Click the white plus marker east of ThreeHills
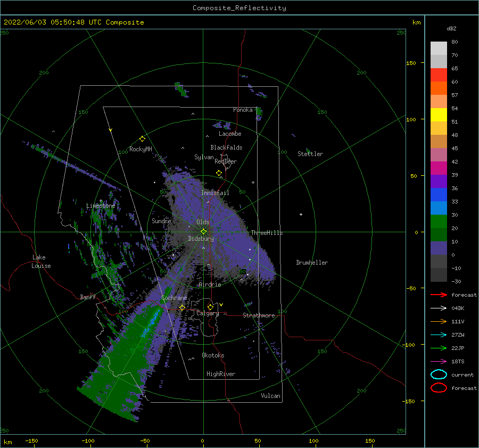479x448 pixels. 301,214
